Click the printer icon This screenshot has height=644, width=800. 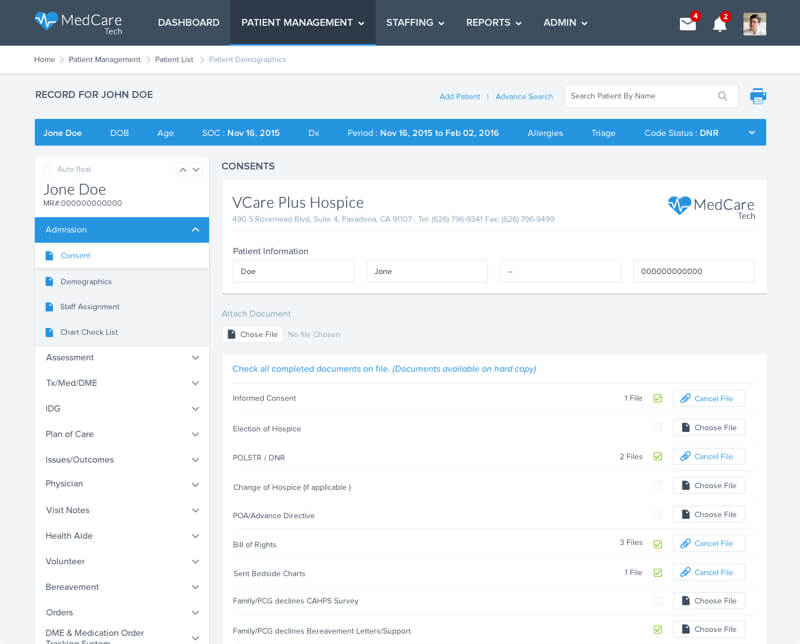tap(758, 96)
